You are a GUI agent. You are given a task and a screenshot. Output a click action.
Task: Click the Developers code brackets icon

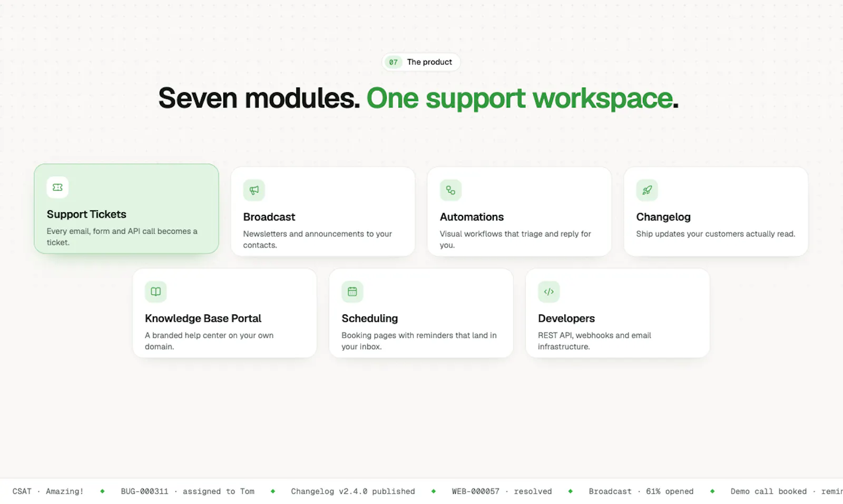tap(549, 292)
